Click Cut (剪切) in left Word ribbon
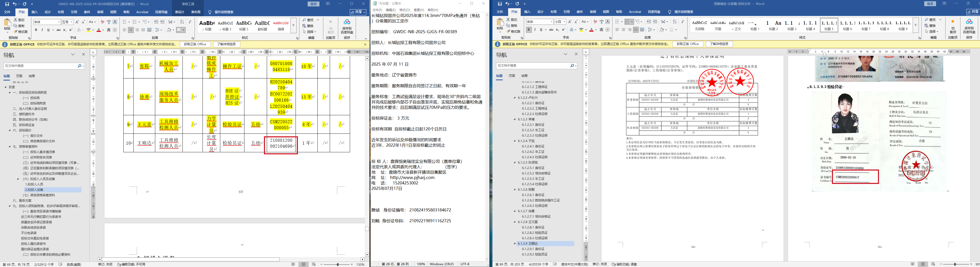The height and width of the screenshot is (267, 980). (x=19, y=20)
